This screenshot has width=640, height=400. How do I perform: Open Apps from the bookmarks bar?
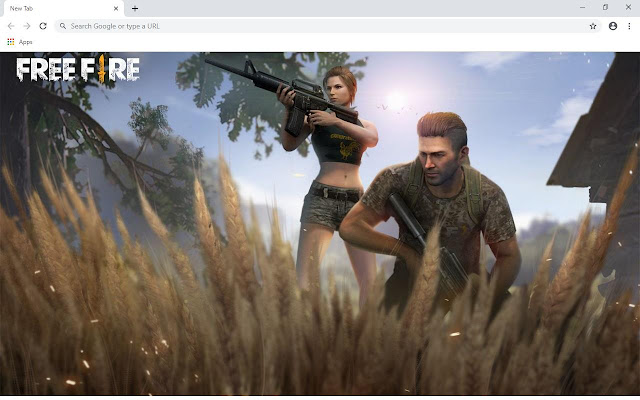tap(20, 42)
